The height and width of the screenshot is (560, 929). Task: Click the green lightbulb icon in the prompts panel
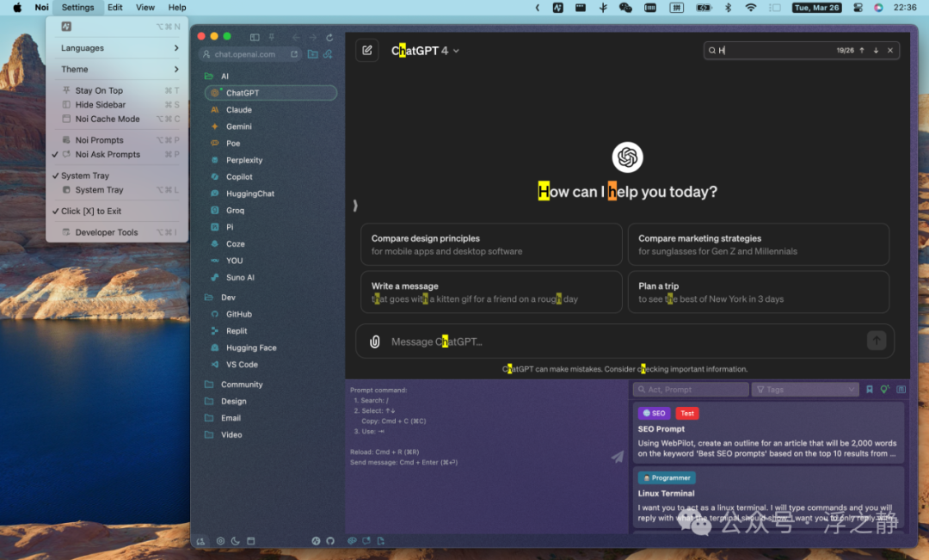coord(884,390)
